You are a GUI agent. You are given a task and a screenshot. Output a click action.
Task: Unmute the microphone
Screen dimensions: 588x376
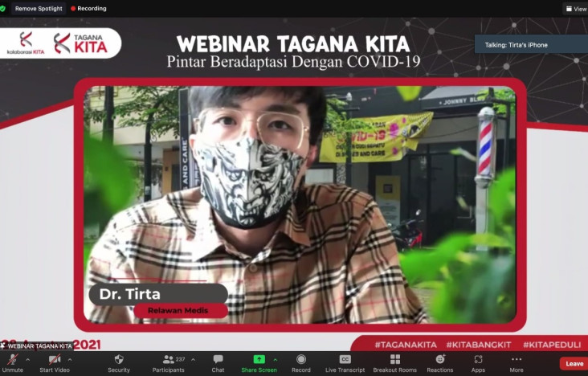pyautogui.click(x=12, y=363)
